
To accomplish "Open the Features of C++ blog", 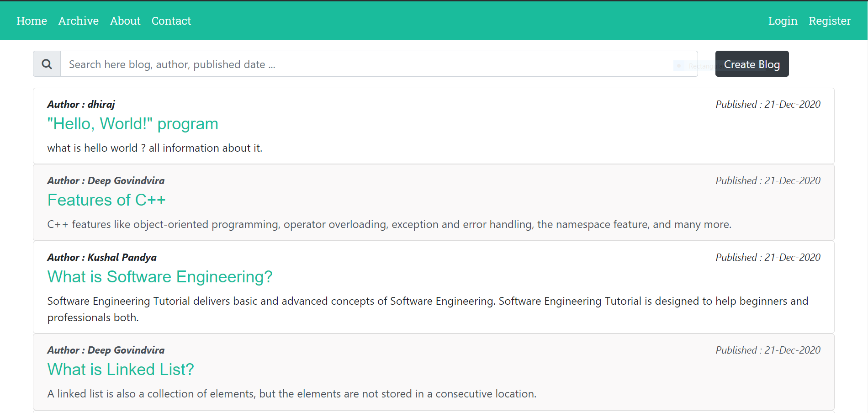I will click(106, 200).
